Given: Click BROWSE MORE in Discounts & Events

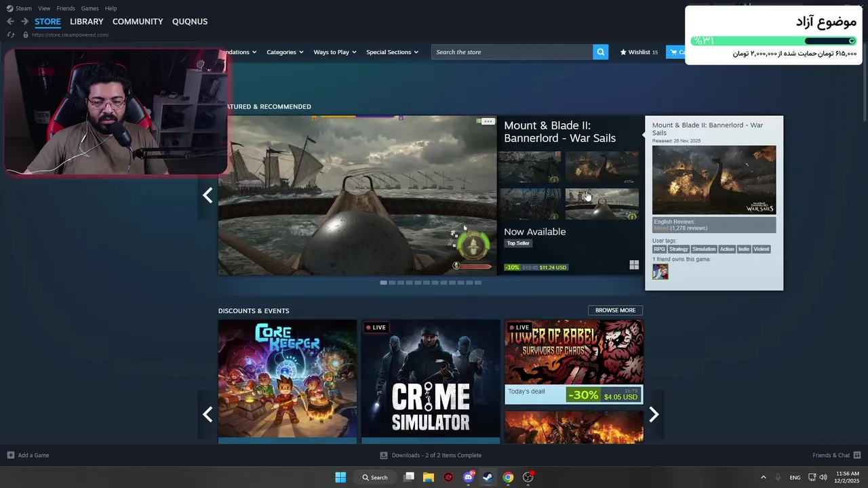Looking at the screenshot, I should [x=615, y=310].
